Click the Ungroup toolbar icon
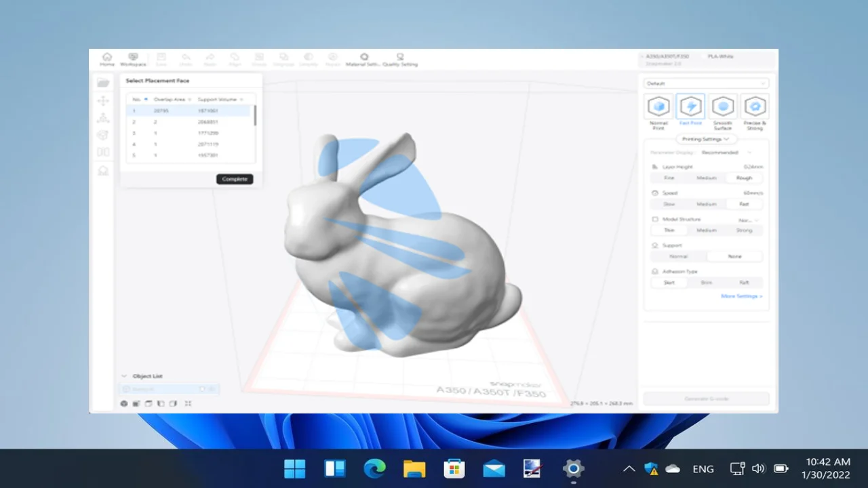This screenshot has width=868, height=488. [283, 60]
